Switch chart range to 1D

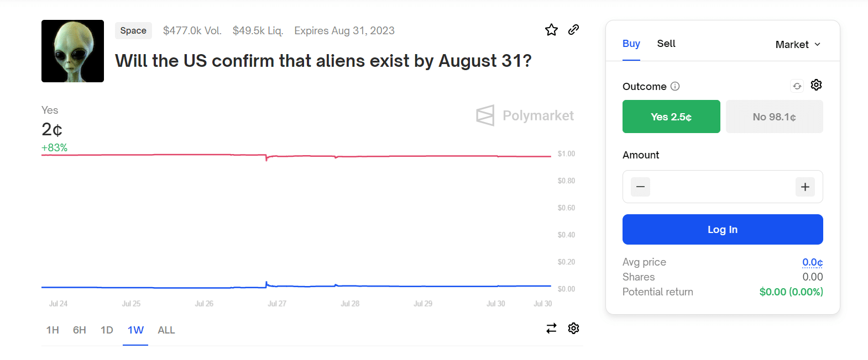(x=107, y=330)
